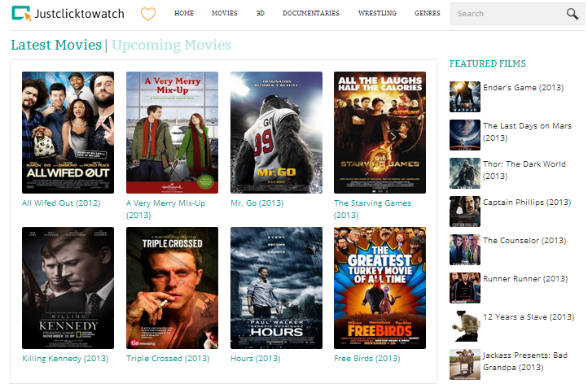This screenshot has height=388, width=588.
Task: Open the Killing Kennedy poster
Action: 68,288
